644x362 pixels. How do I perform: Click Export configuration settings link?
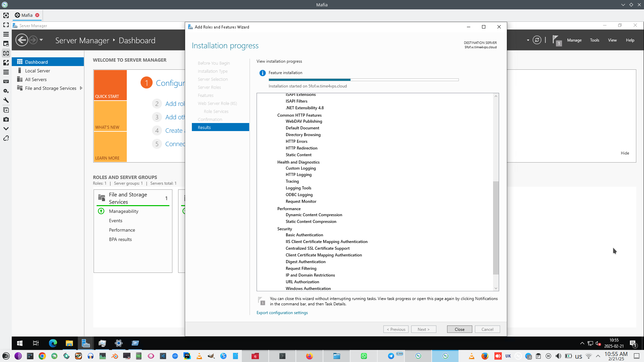pyautogui.click(x=282, y=313)
